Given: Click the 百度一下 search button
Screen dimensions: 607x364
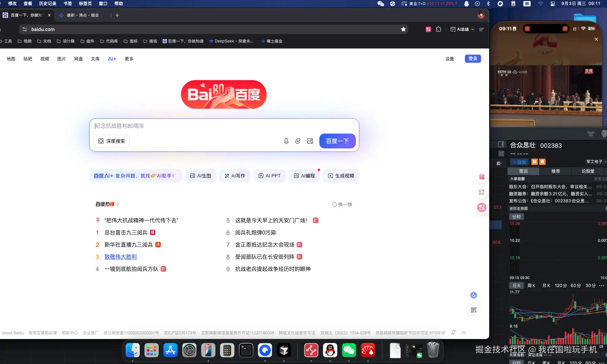Looking at the screenshot, I should [x=337, y=141].
